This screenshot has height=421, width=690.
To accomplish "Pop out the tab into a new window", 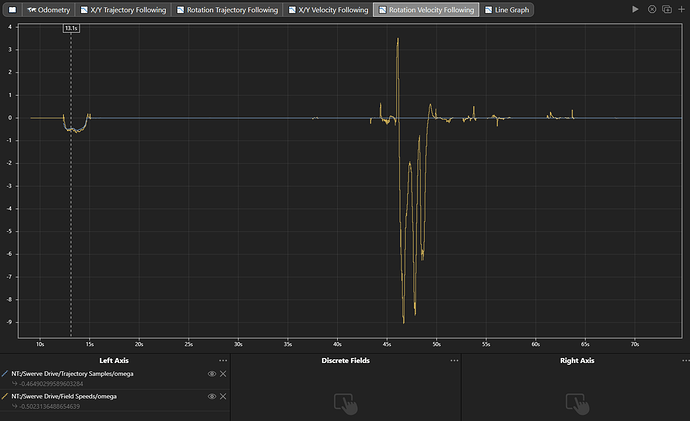I will click(667, 9).
